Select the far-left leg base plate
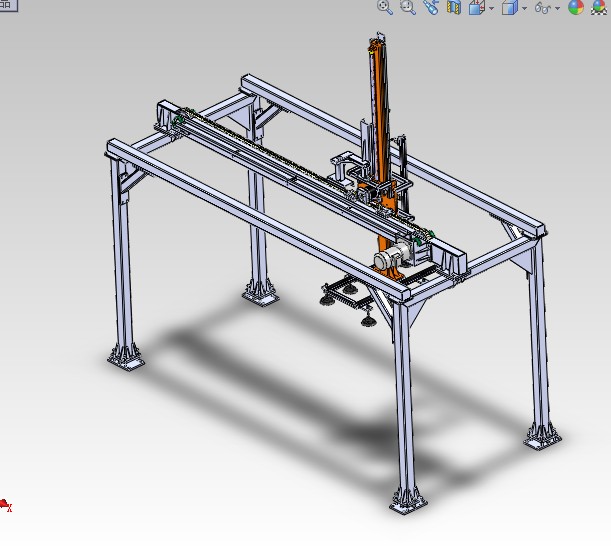Image resolution: width=611 pixels, height=546 pixels. click(125, 359)
